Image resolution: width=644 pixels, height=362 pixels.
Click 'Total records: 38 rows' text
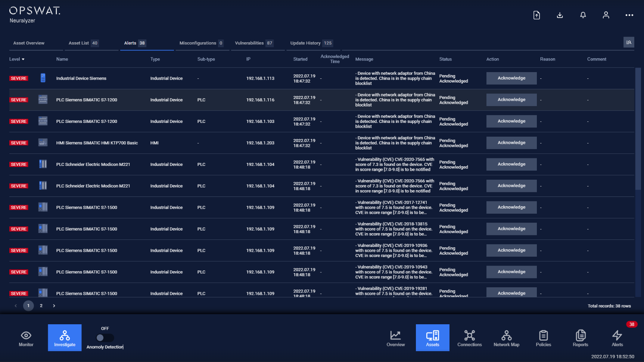tap(609, 306)
